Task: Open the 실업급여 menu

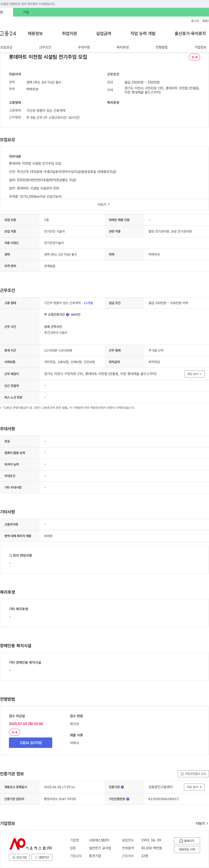Action: coord(103,33)
